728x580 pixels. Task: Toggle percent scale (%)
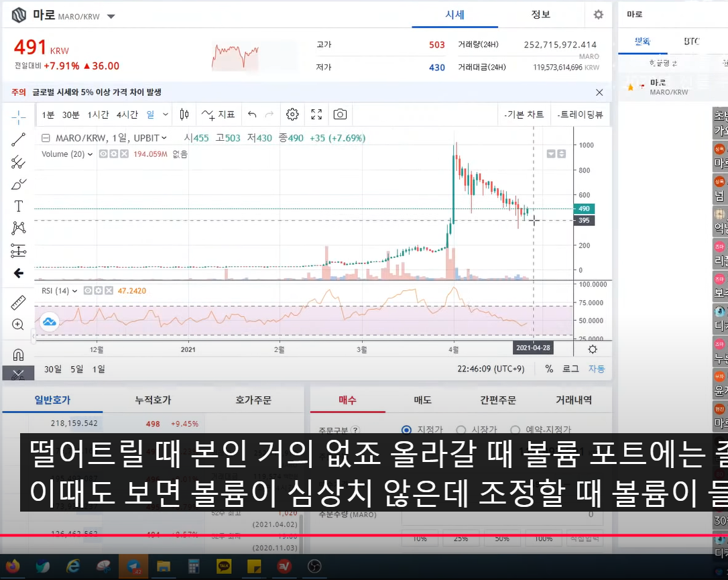tap(549, 369)
